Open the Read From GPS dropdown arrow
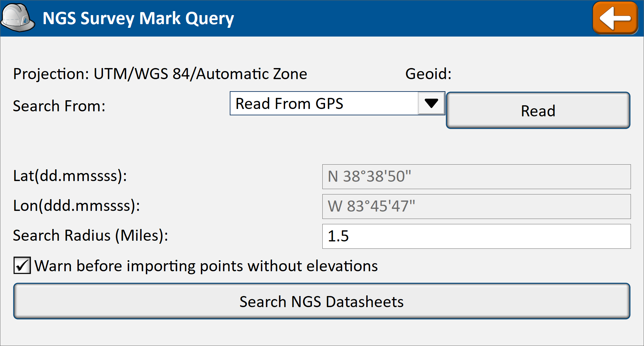 tap(431, 103)
